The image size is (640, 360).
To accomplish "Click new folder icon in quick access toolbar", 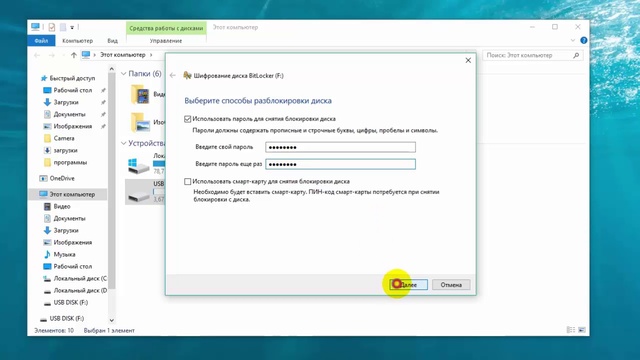I will click(x=63, y=27).
